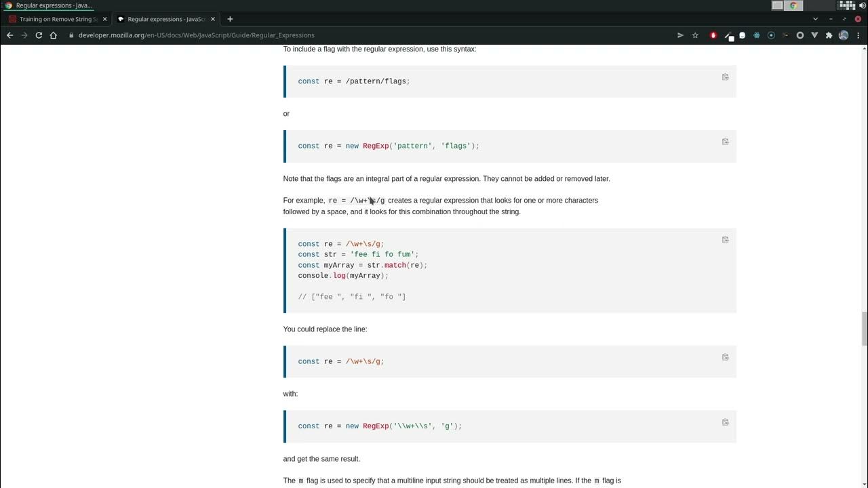Go back to the previous page
868x488 pixels.
coord(9,35)
